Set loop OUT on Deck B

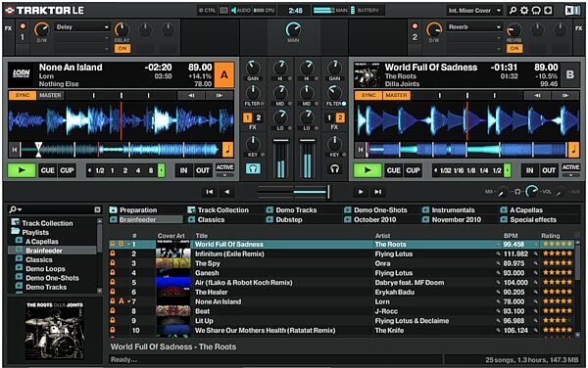pos(549,170)
